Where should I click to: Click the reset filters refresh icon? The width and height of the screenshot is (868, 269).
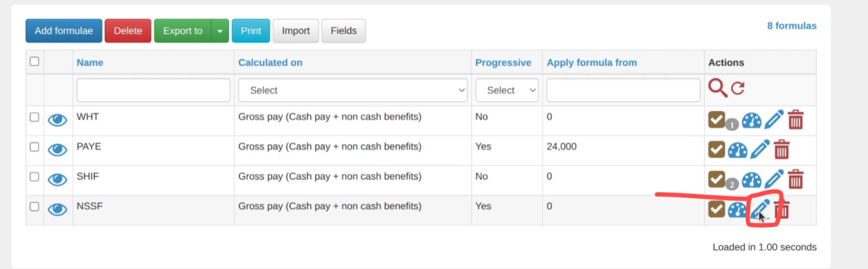pos(738,88)
